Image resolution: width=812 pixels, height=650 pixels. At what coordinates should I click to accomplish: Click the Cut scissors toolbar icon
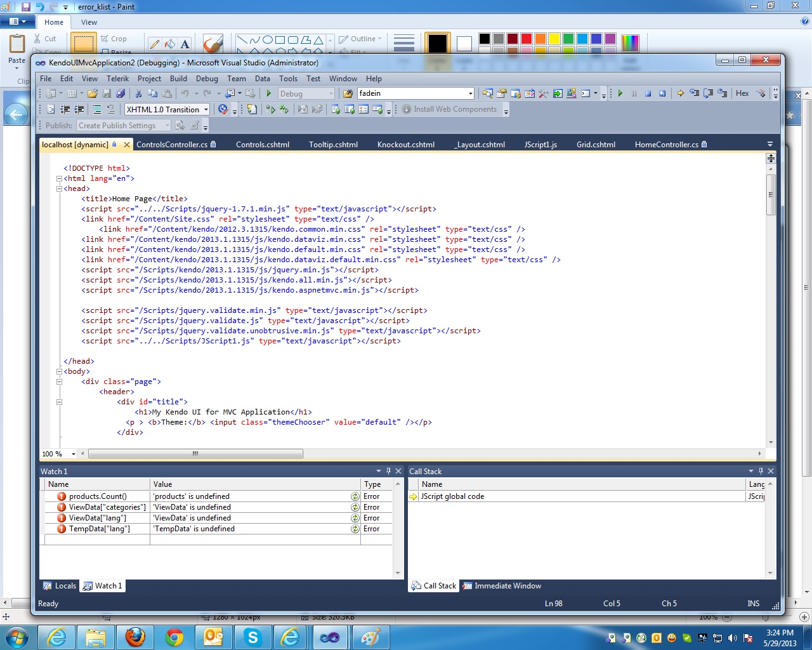[138, 93]
